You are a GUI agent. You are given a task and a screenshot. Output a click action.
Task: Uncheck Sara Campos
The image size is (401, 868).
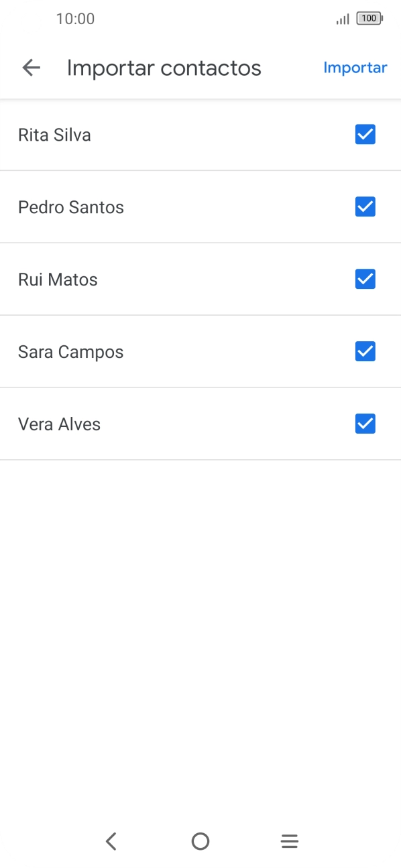[x=365, y=351]
